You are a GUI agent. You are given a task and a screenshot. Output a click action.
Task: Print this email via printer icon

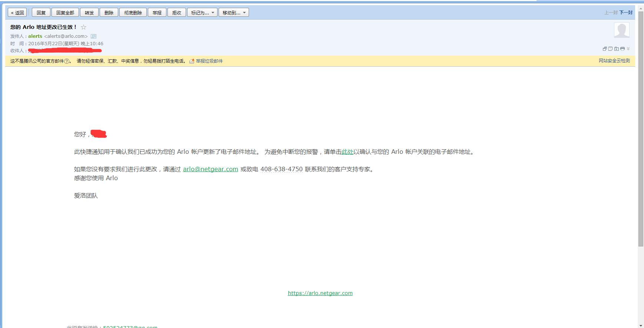[623, 49]
